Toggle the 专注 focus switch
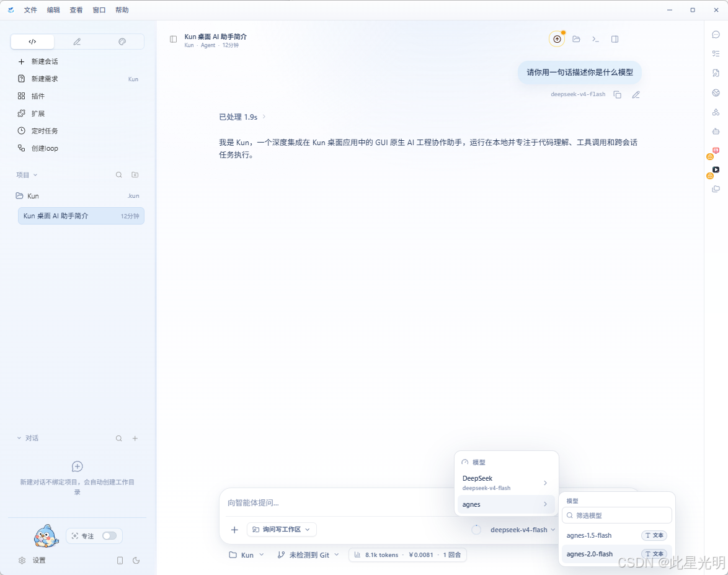728x575 pixels. point(110,536)
